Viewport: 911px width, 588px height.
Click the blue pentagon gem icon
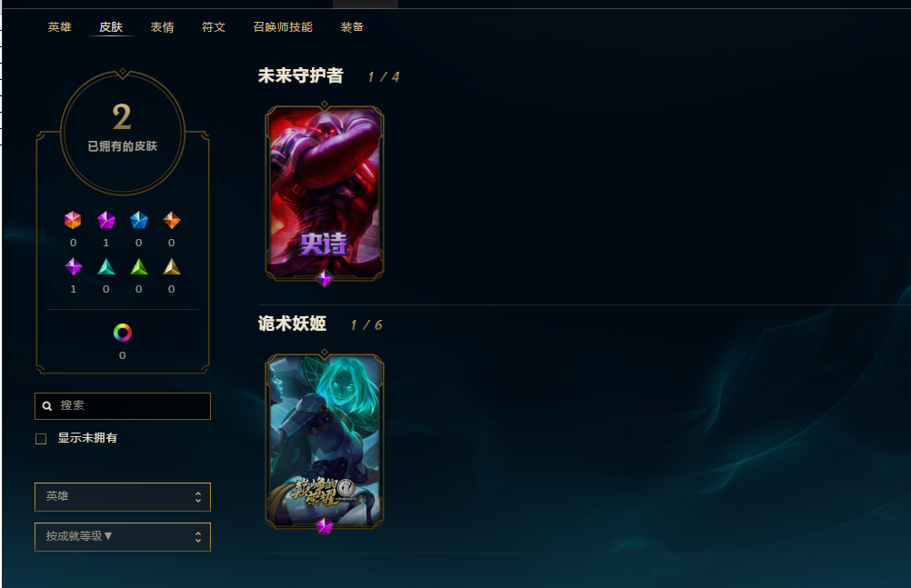(139, 220)
